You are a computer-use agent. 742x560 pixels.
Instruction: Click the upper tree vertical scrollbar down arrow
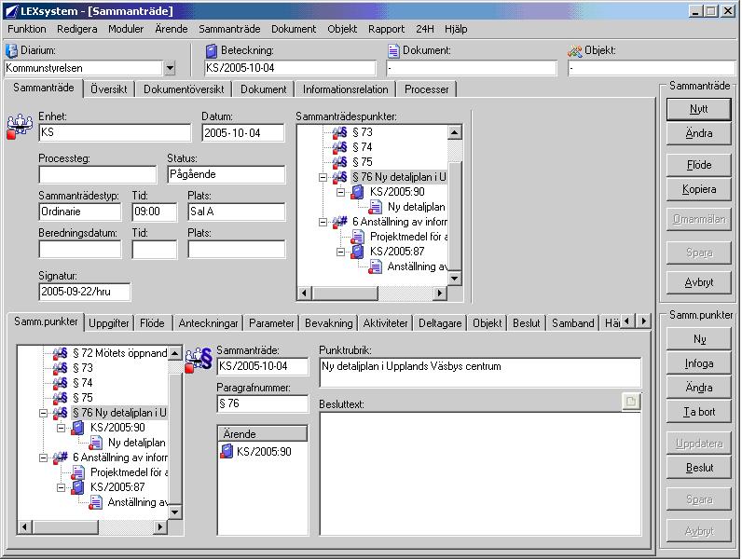[454, 279]
